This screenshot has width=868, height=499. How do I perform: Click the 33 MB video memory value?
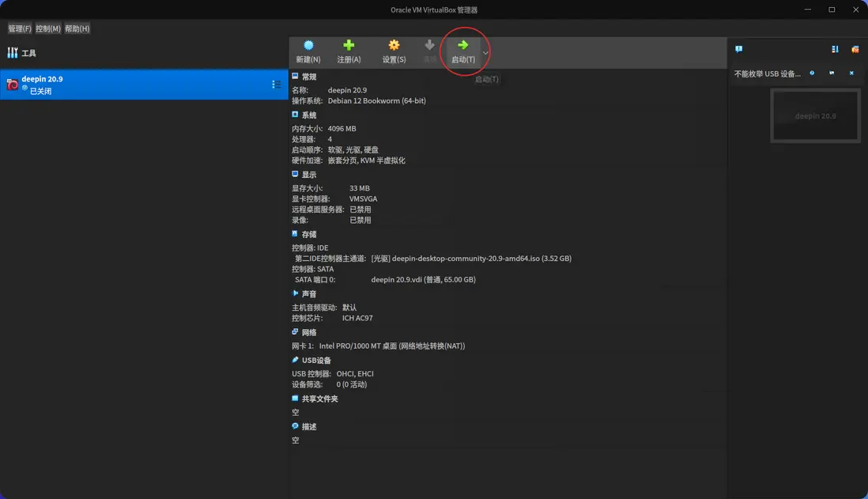359,188
